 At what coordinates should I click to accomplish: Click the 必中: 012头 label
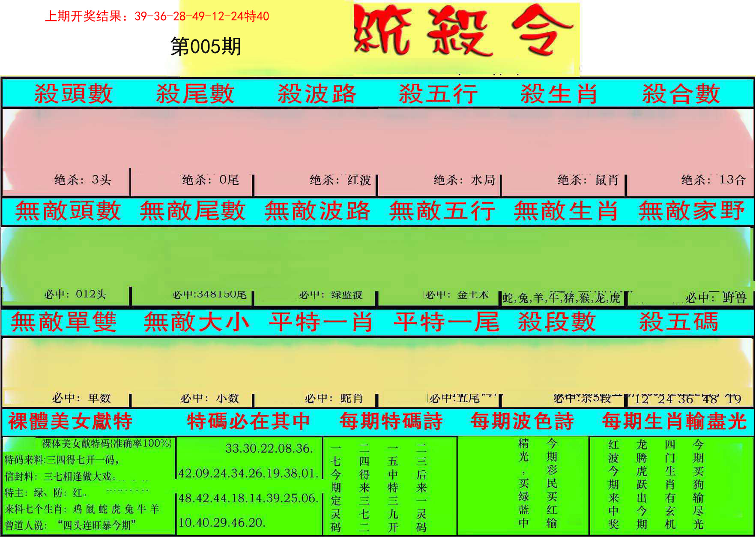point(75,294)
